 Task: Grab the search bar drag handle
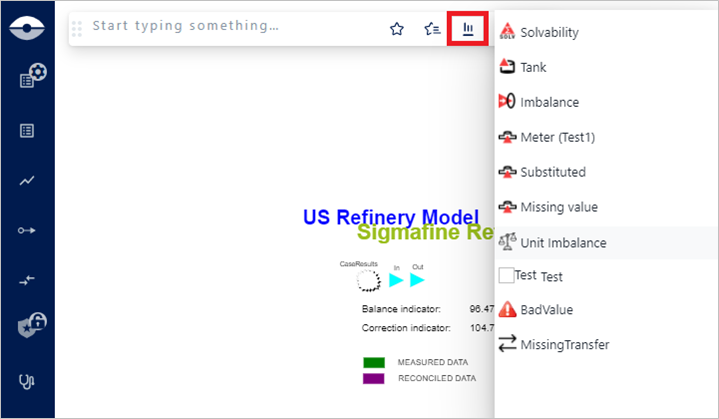[79, 28]
